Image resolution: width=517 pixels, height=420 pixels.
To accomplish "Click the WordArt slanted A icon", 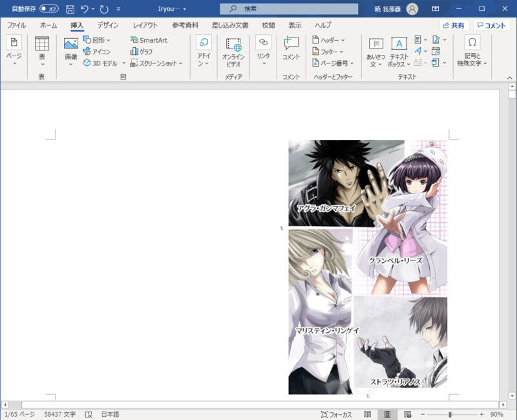I will 419,51.
